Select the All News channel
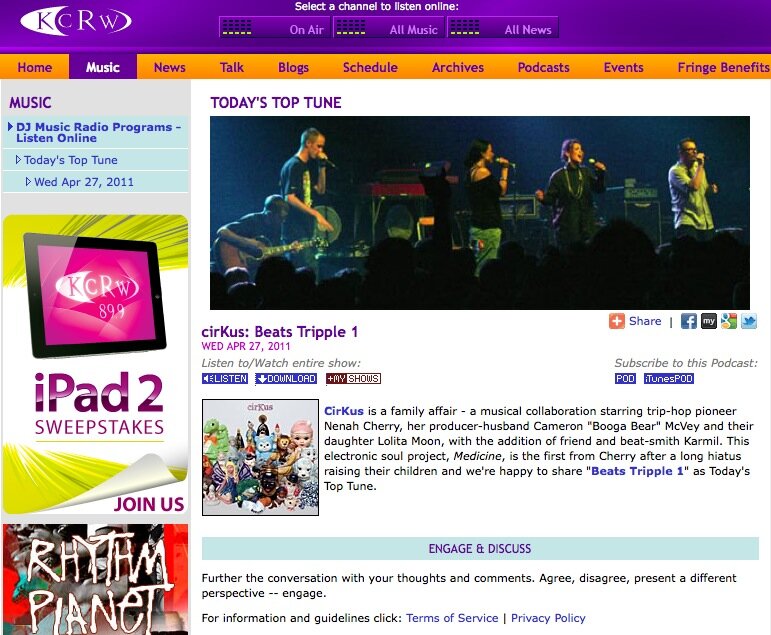The height and width of the screenshot is (635, 771). [503, 29]
